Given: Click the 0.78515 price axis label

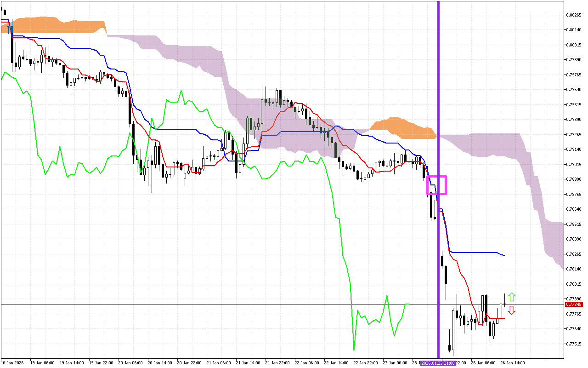Looking at the screenshot, I should [x=574, y=224].
